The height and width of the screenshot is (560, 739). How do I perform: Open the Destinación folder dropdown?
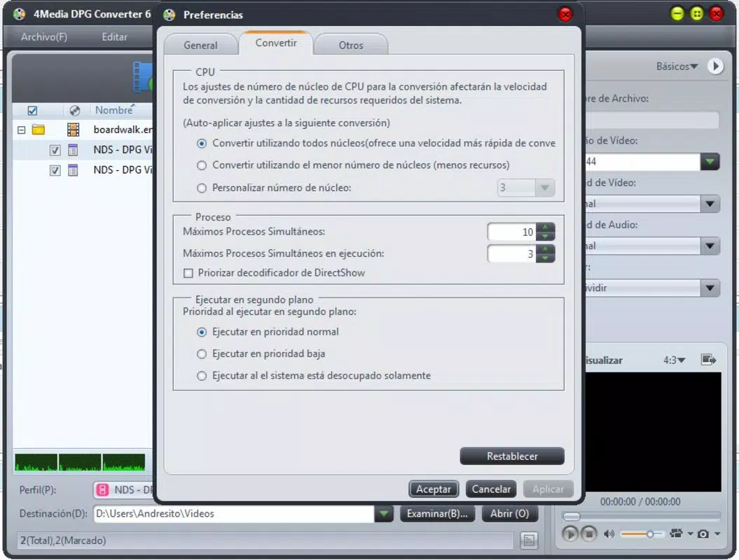384,514
